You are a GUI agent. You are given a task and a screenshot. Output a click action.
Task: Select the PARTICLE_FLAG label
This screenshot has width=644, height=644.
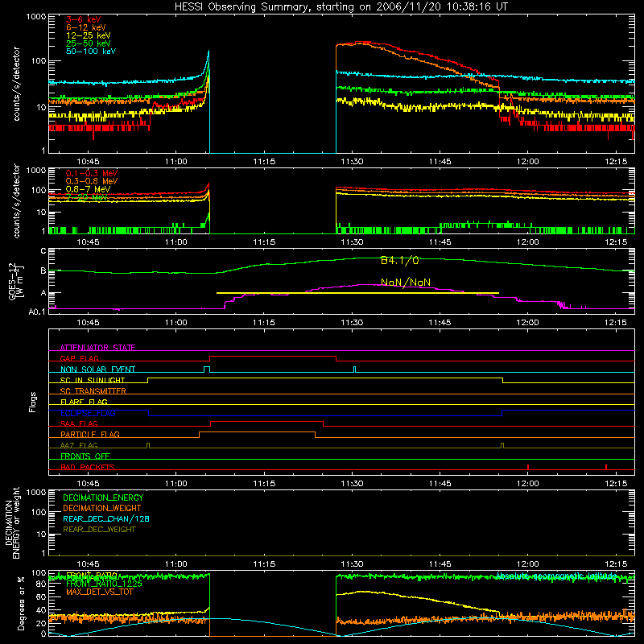click(90, 434)
